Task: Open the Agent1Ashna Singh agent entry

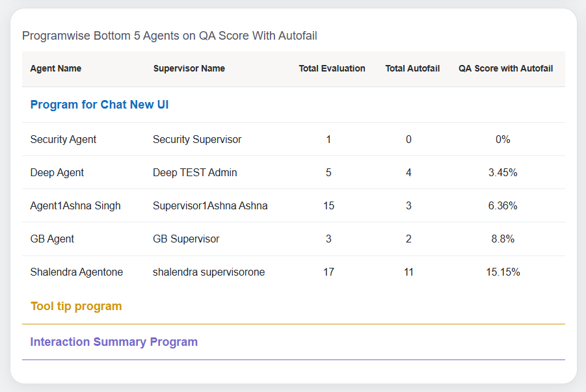Action: coord(75,206)
